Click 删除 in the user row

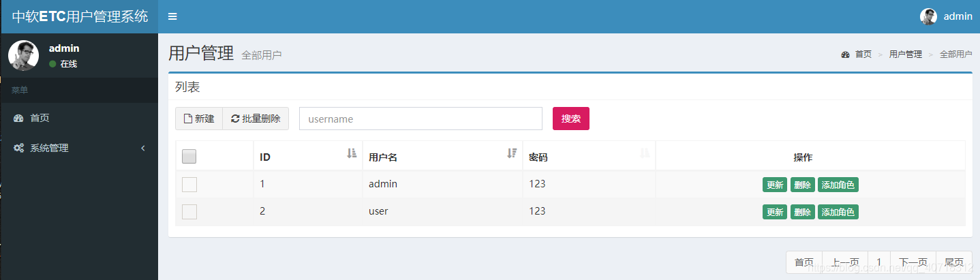803,212
